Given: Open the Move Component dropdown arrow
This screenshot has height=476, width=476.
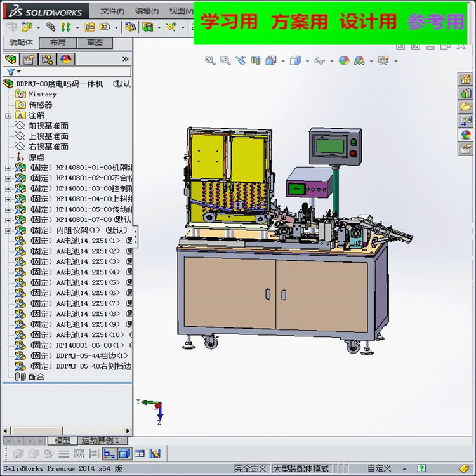Looking at the screenshot, I should click(x=116, y=28).
